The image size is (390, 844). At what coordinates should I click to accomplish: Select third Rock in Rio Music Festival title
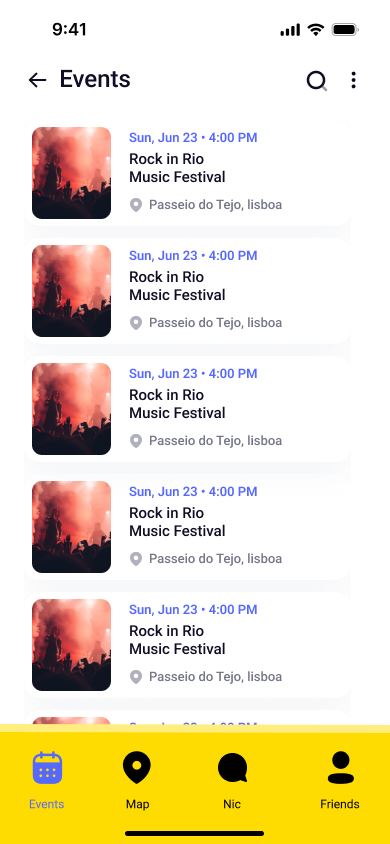click(177, 404)
